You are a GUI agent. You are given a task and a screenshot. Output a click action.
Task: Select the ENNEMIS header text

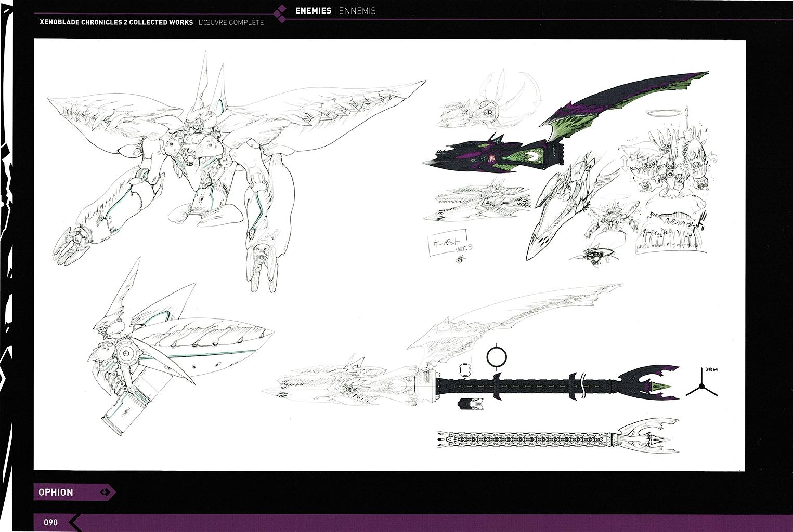[357, 10]
